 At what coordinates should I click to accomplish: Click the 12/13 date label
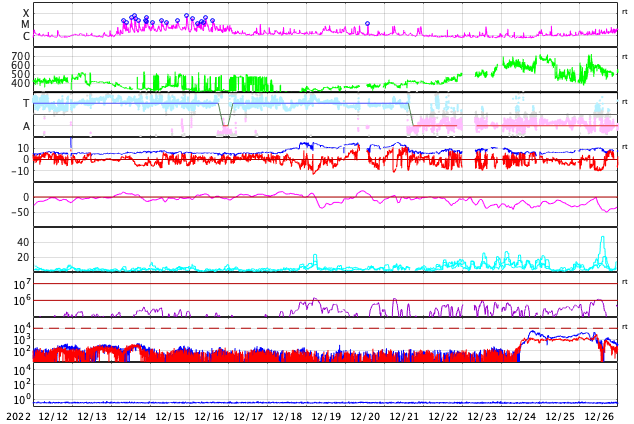pyautogui.click(x=92, y=417)
